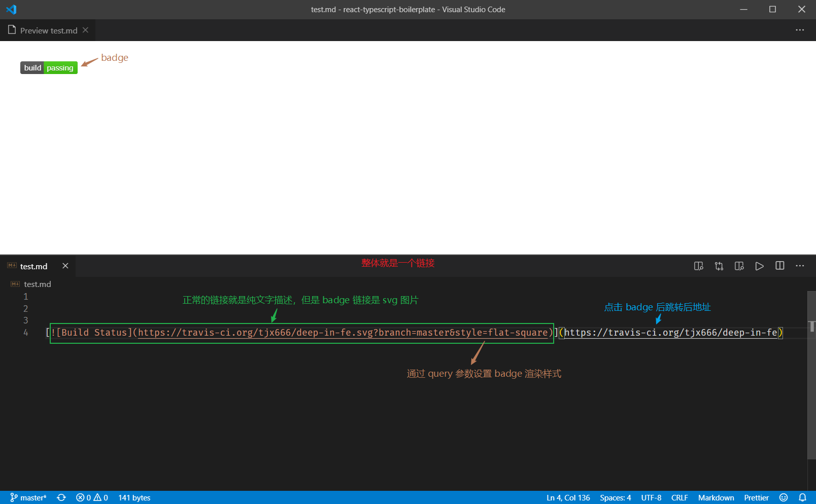Viewport: 816px width, 504px height.
Task: Click line number 1 in the gutter
Action: [26, 297]
